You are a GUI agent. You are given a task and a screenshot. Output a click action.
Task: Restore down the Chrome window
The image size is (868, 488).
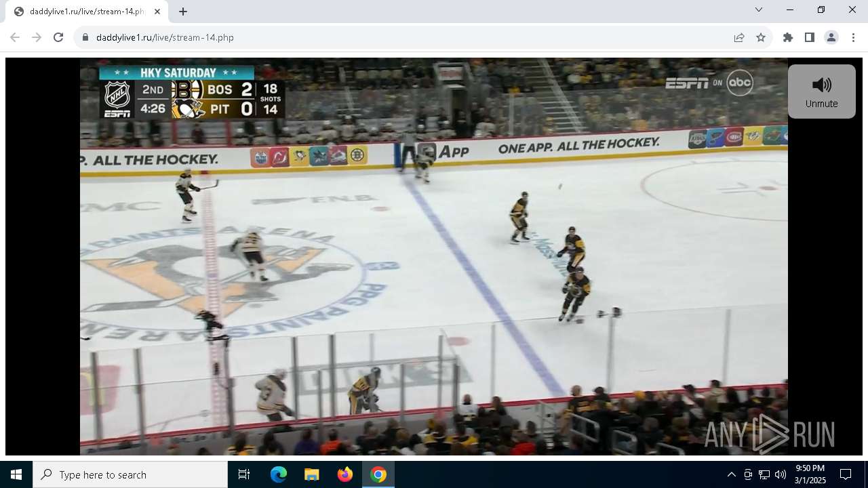tap(821, 9)
